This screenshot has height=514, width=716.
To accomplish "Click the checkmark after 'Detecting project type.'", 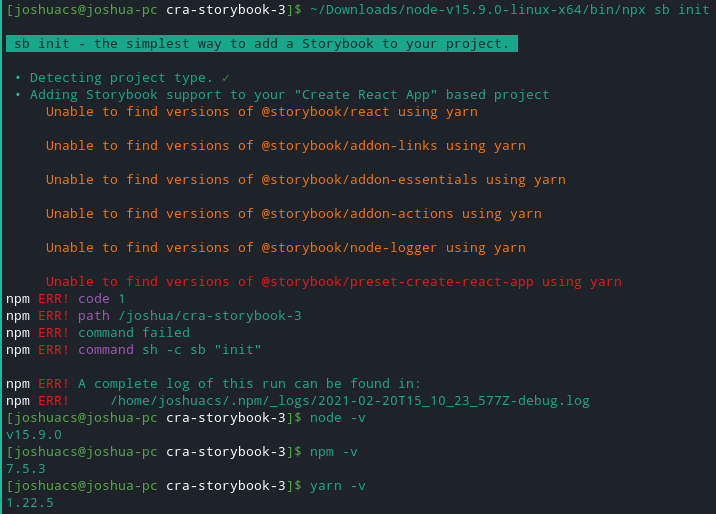I will point(226,78).
